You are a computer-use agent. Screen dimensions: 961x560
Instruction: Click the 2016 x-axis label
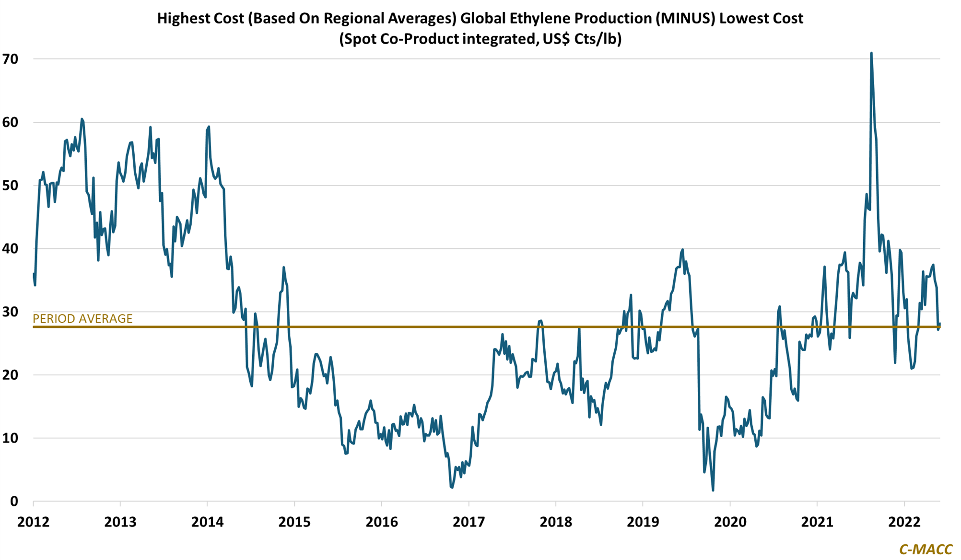382,522
